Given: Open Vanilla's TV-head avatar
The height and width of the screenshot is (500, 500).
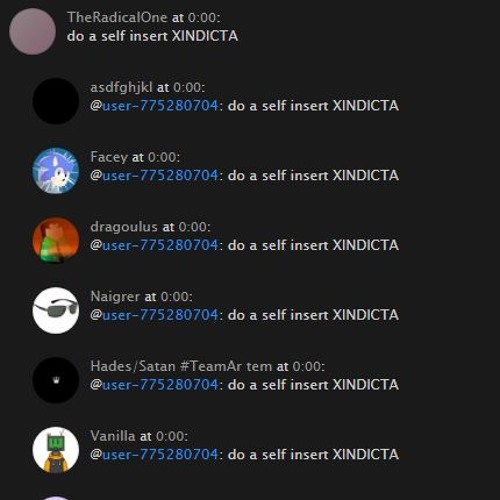Looking at the screenshot, I should [x=56, y=450].
